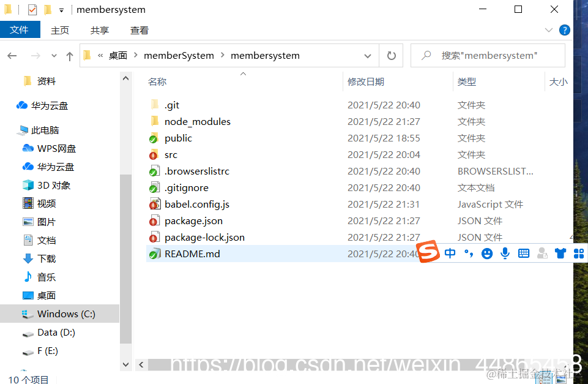Select the src folder icon
Screen dimensions: 588x384
(x=154, y=155)
